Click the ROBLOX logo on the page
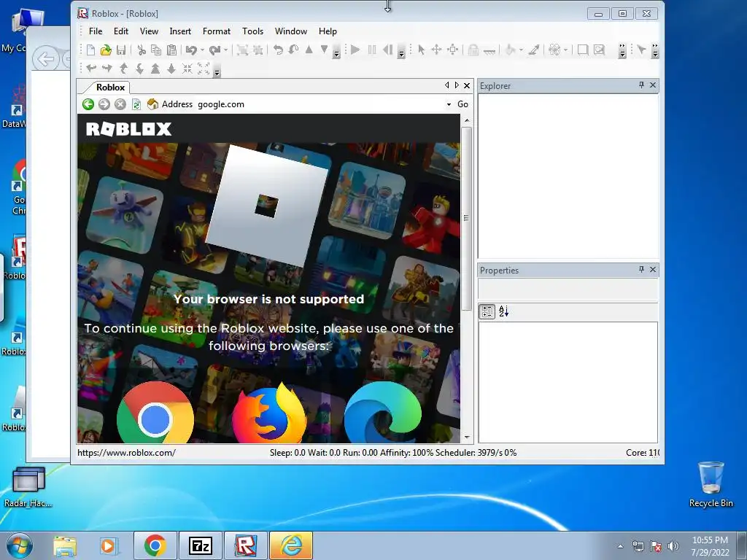The height and width of the screenshot is (560, 747). pos(128,129)
